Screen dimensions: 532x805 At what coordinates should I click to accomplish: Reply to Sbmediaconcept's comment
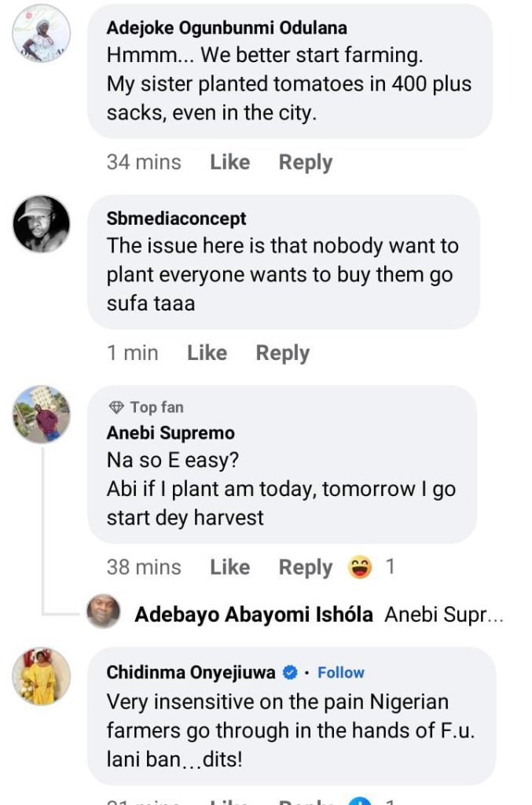point(282,354)
